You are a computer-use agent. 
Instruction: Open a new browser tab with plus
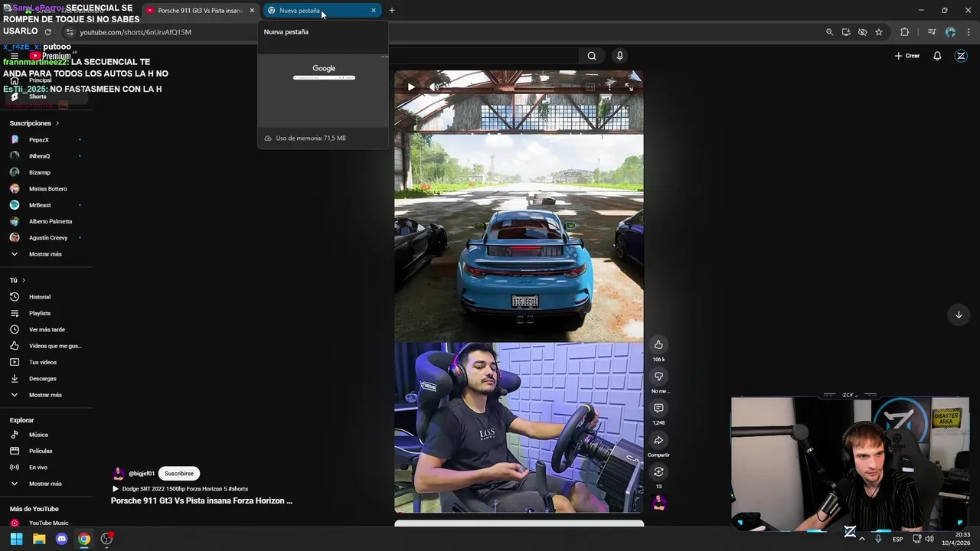pyautogui.click(x=392, y=11)
